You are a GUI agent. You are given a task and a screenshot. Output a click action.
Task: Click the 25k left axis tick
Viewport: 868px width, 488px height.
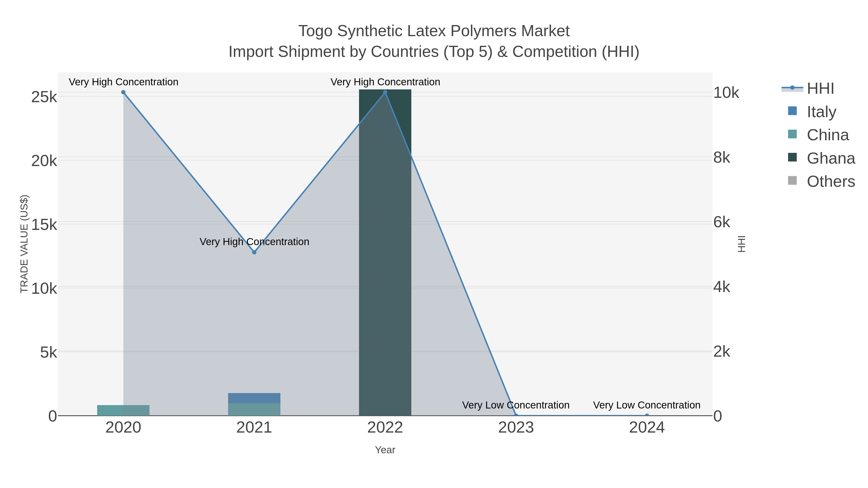tap(44, 97)
